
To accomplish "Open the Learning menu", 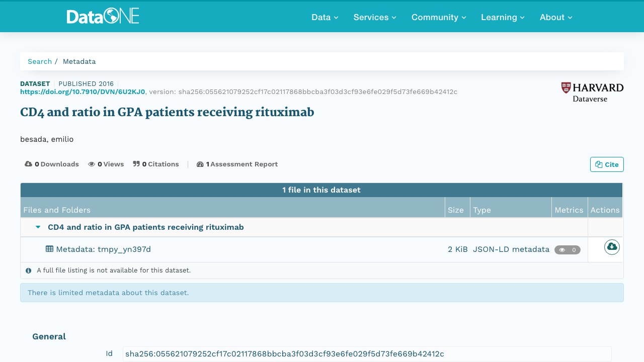I will pos(503,17).
